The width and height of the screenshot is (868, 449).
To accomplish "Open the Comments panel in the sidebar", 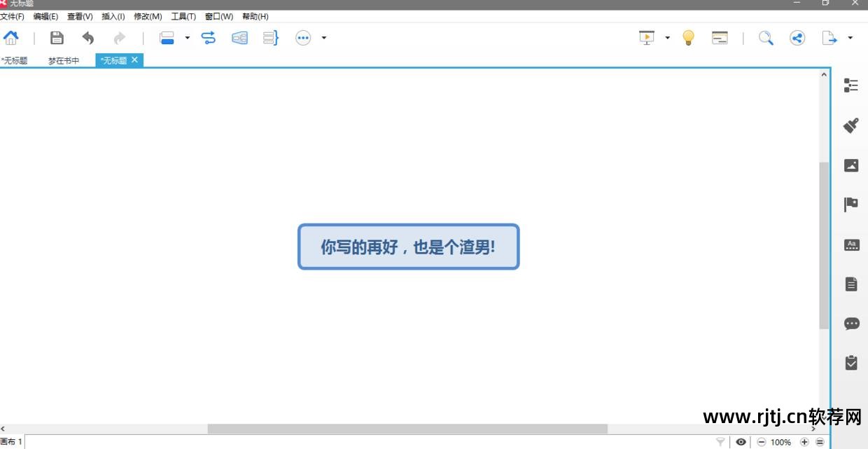I will (851, 323).
